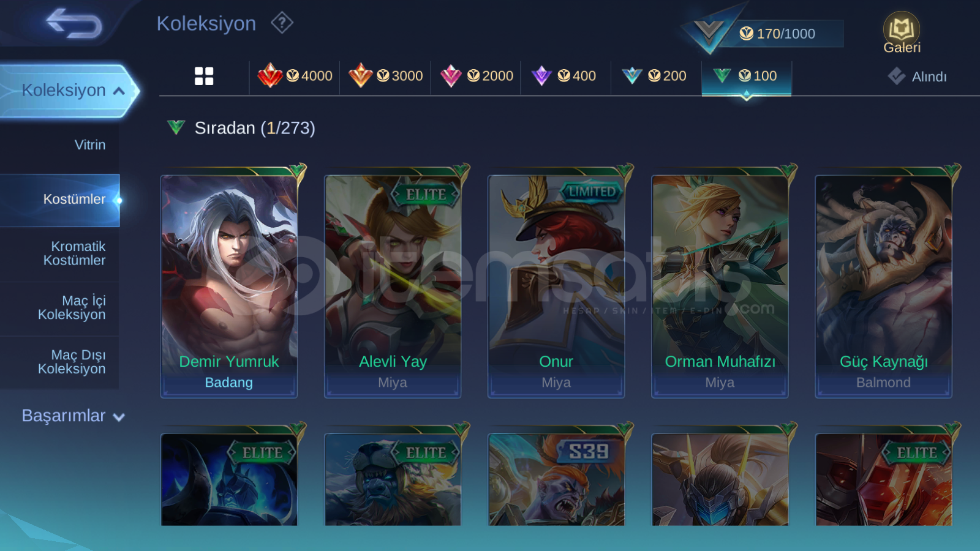Show all tiers with grid icon

coord(204,76)
